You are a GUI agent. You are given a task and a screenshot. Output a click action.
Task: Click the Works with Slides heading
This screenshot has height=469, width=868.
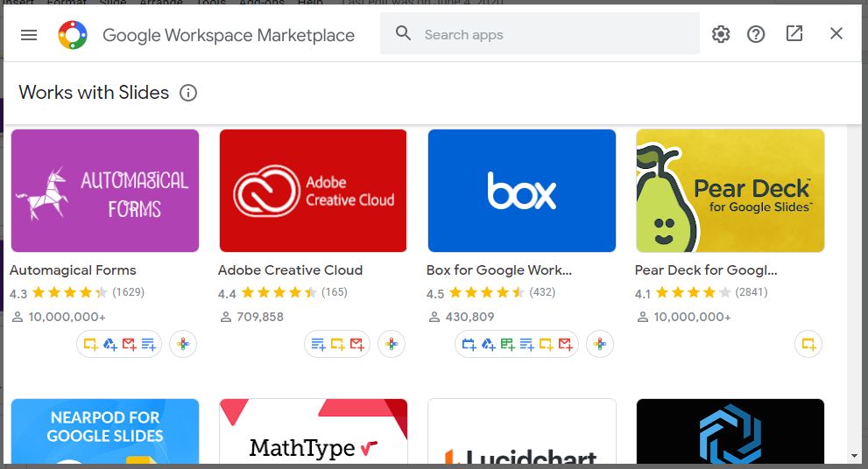pos(94,93)
